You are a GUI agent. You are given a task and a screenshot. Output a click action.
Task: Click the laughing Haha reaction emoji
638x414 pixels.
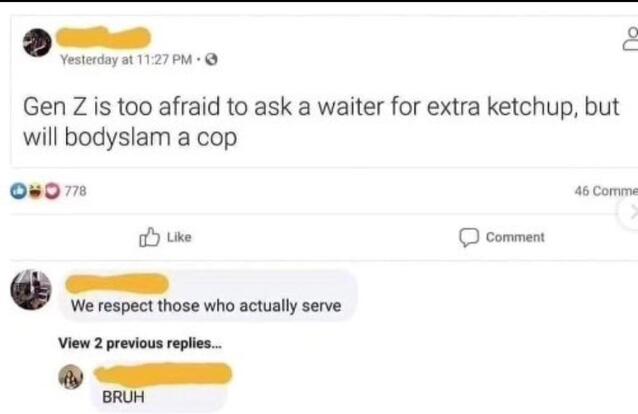[36, 191]
